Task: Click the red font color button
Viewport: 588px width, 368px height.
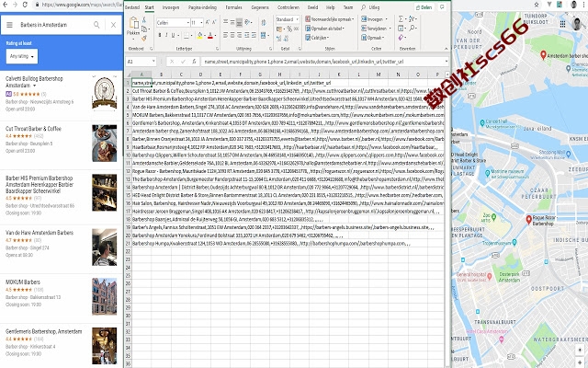Action: [210, 36]
